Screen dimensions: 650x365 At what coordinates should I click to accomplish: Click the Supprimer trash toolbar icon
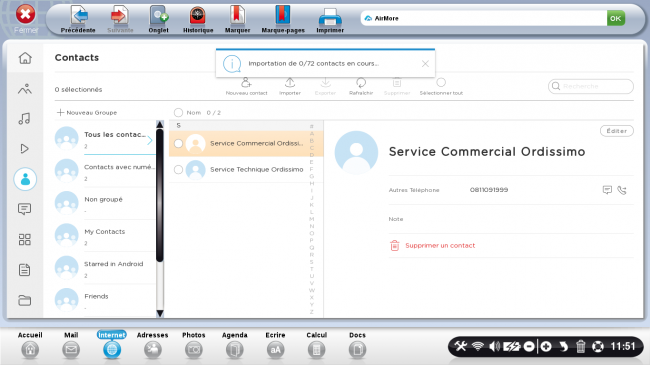[397, 83]
